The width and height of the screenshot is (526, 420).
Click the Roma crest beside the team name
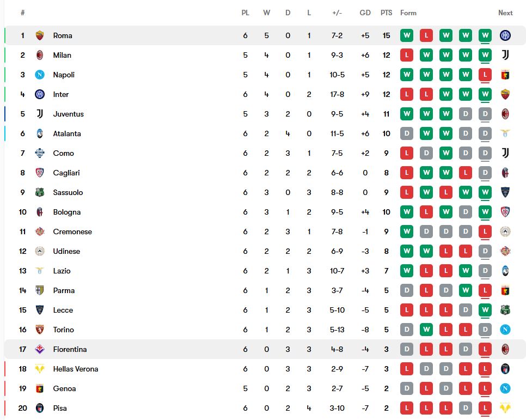[x=39, y=35]
